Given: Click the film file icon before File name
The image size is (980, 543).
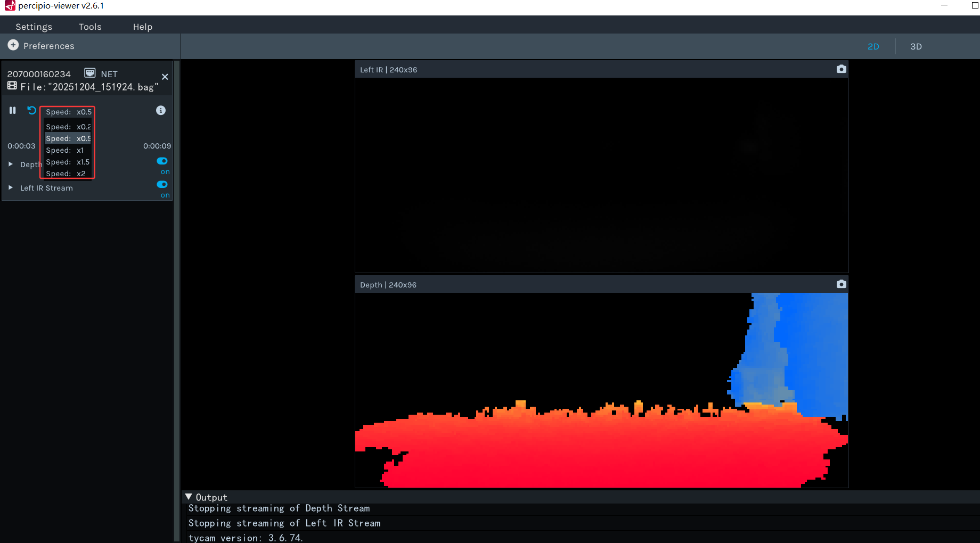Looking at the screenshot, I should pyautogui.click(x=12, y=86).
